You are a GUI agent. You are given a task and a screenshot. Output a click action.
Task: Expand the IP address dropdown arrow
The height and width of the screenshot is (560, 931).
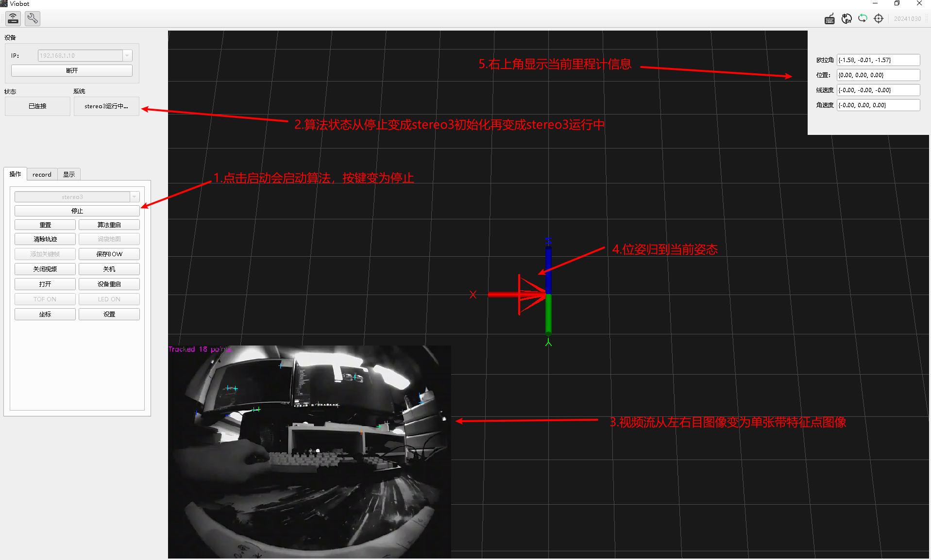(x=127, y=55)
